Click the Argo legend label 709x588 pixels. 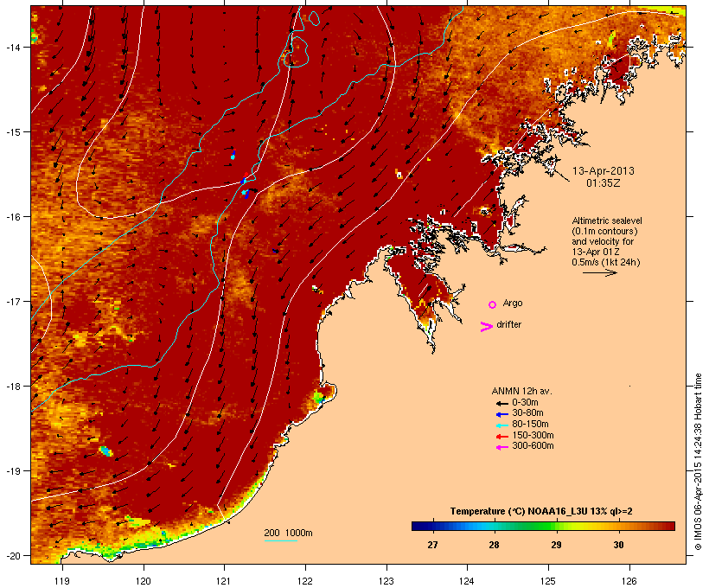pos(513,303)
